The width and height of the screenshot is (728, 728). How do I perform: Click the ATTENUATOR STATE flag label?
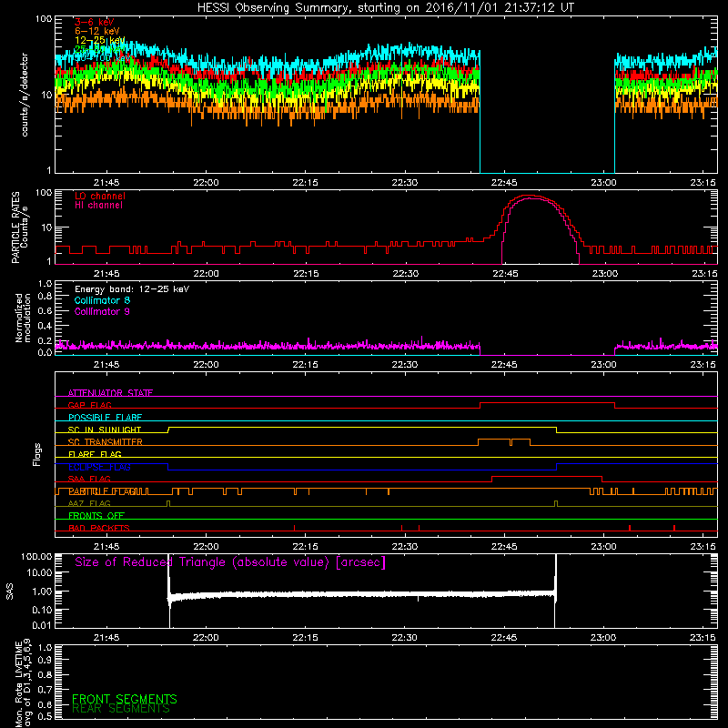pos(110,393)
